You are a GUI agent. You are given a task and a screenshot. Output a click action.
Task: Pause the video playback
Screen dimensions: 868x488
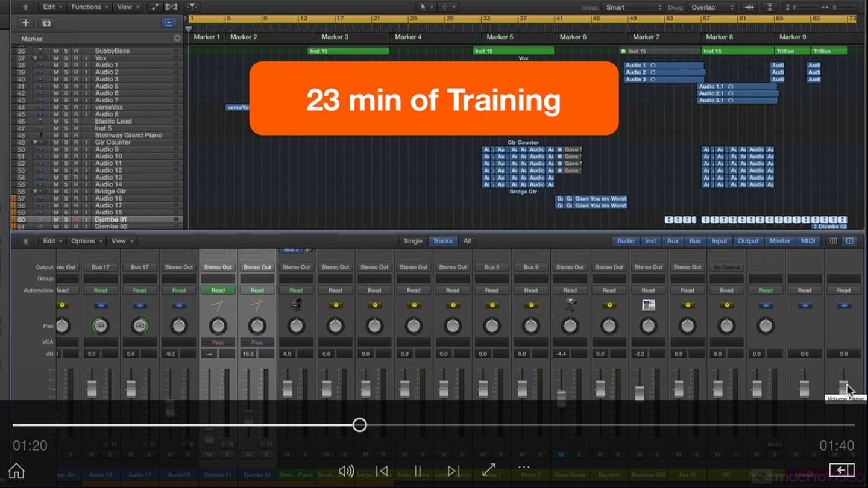417,471
